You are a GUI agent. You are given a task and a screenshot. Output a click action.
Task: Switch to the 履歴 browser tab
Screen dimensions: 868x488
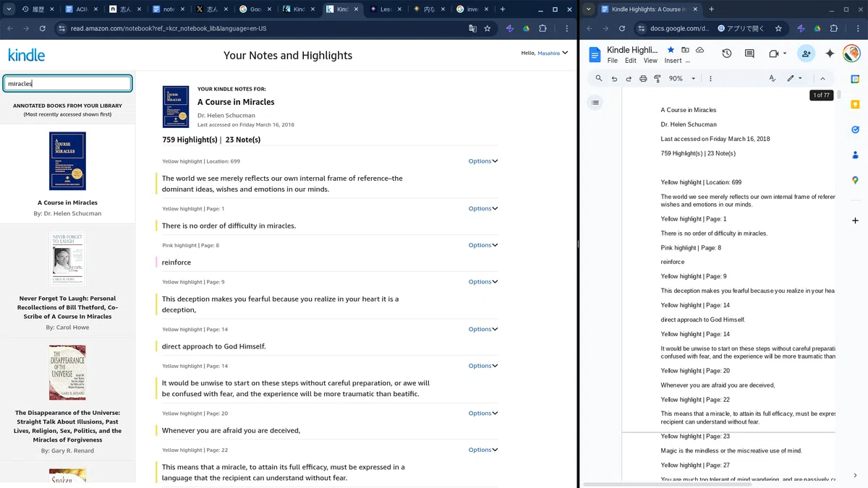(36, 9)
